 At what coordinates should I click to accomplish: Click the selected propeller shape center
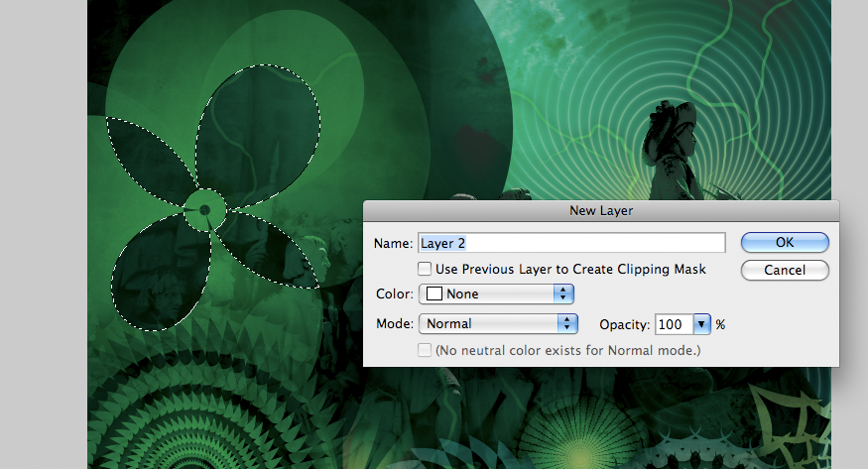pyautogui.click(x=204, y=209)
